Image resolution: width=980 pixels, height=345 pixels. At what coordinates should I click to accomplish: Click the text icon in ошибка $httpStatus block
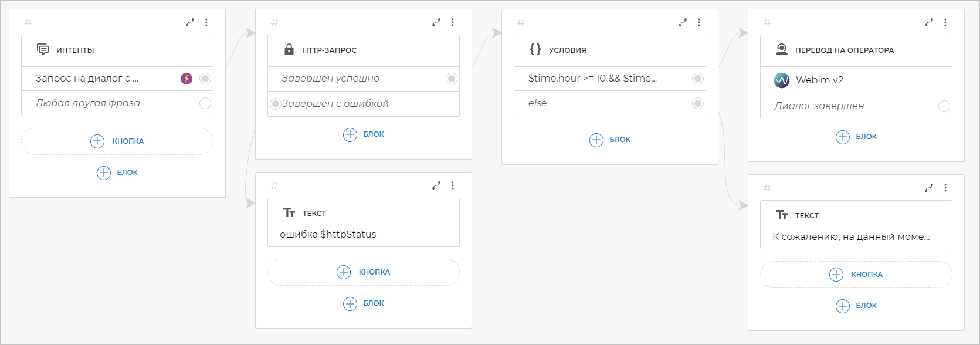[289, 212]
